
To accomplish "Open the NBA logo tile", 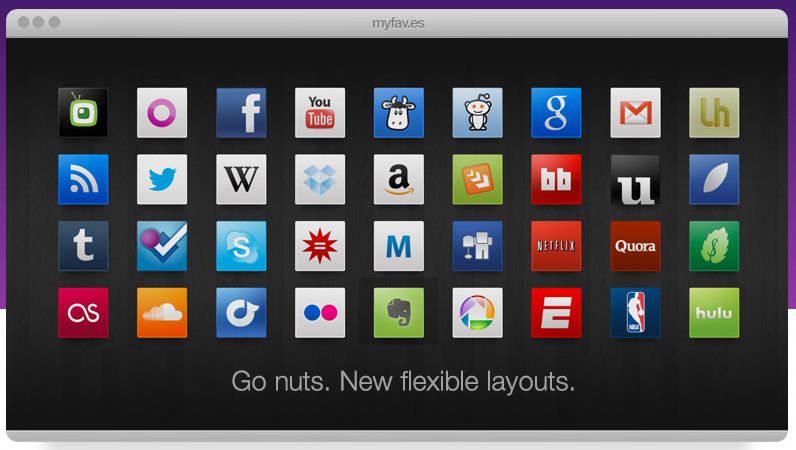I will [636, 313].
